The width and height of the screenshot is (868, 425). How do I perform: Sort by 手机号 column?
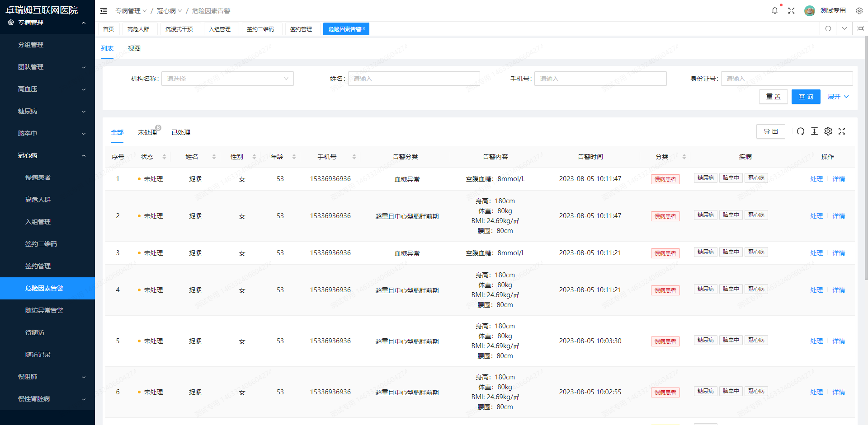(x=354, y=157)
